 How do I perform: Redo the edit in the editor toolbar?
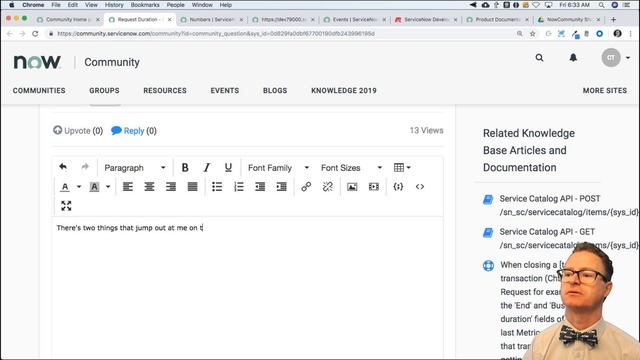point(85,167)
